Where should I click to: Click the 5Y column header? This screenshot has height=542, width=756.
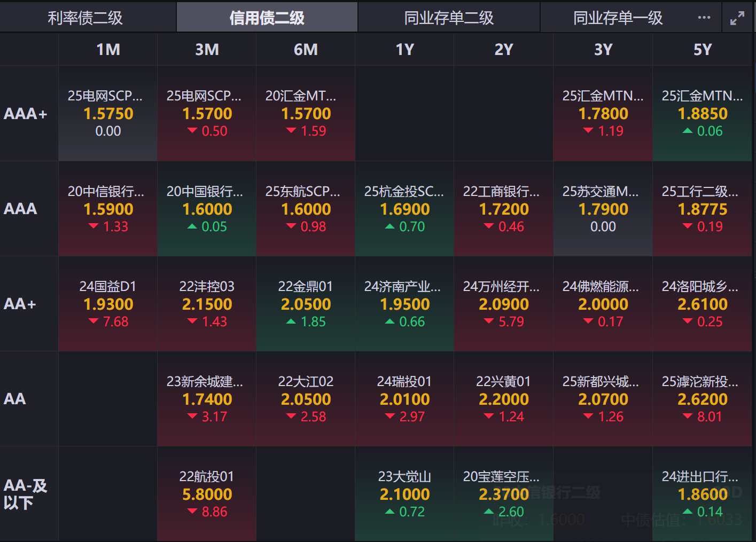pos(703,50)
